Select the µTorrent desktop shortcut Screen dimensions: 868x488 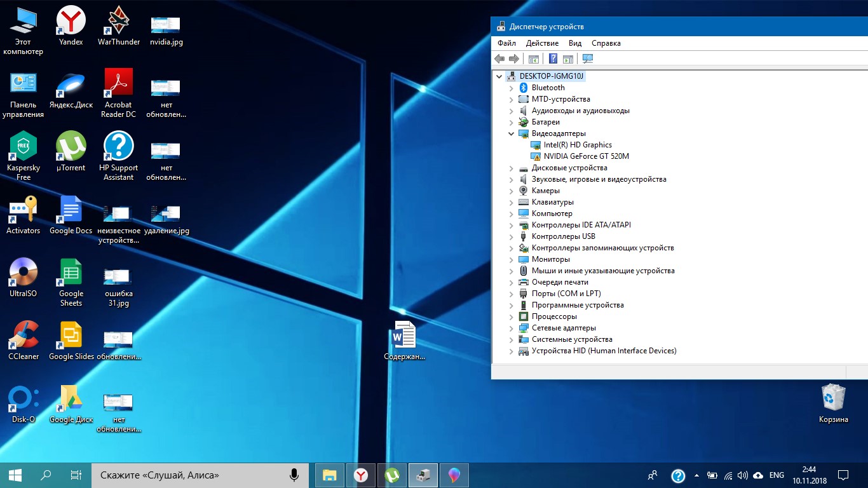point(71,151)
